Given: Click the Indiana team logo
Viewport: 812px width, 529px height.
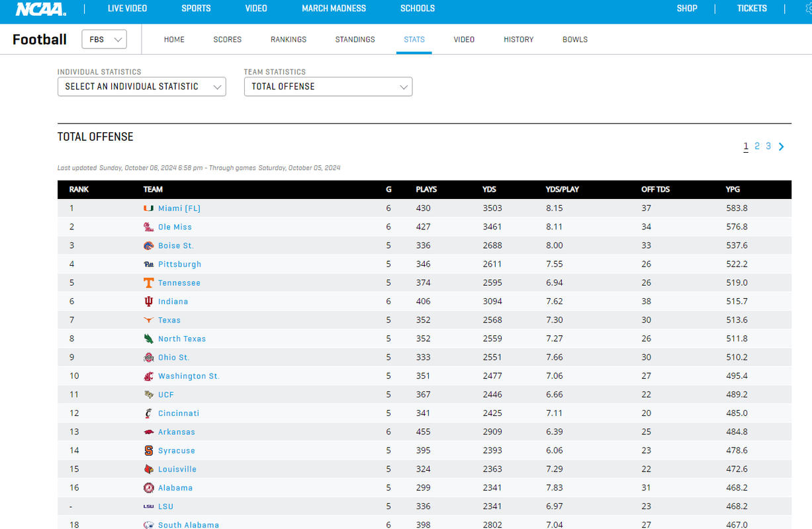Looking at the screenshot, I should click(149, 302).
